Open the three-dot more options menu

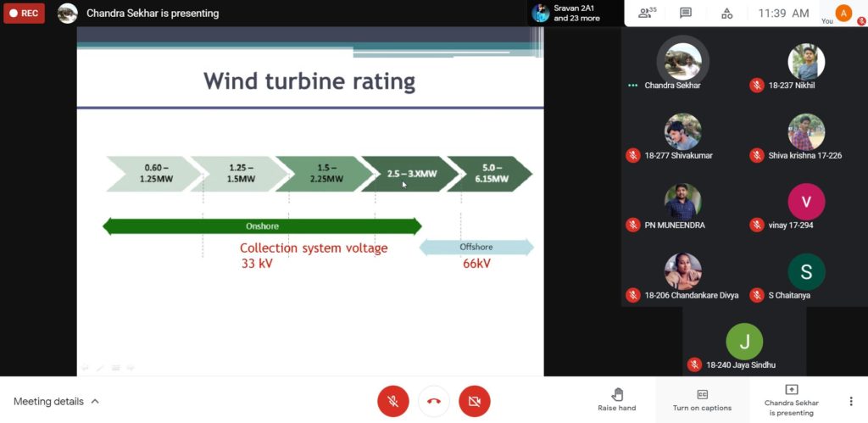(x=851, y=402)
